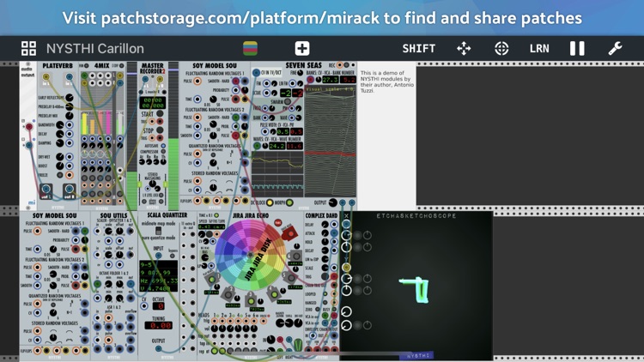
Task: Toggle Seven Seas DC Block light button
Action: click(x=270, y=202)
